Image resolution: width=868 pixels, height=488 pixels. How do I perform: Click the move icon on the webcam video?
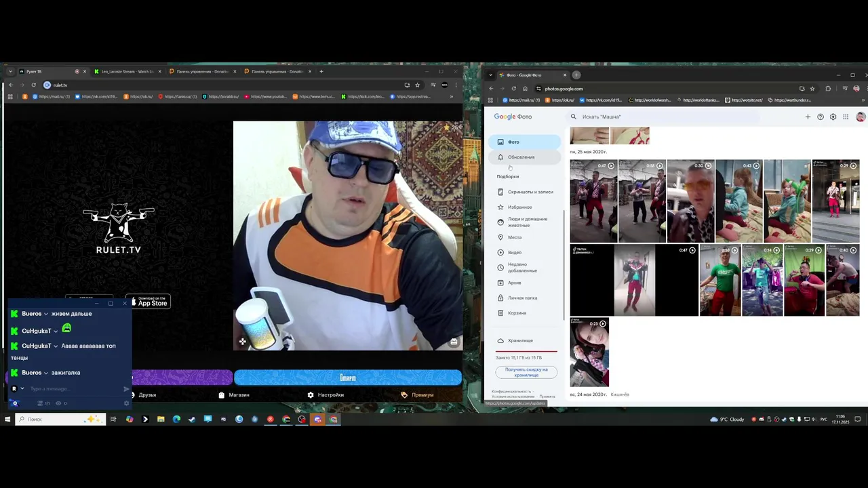click(242, 342)
